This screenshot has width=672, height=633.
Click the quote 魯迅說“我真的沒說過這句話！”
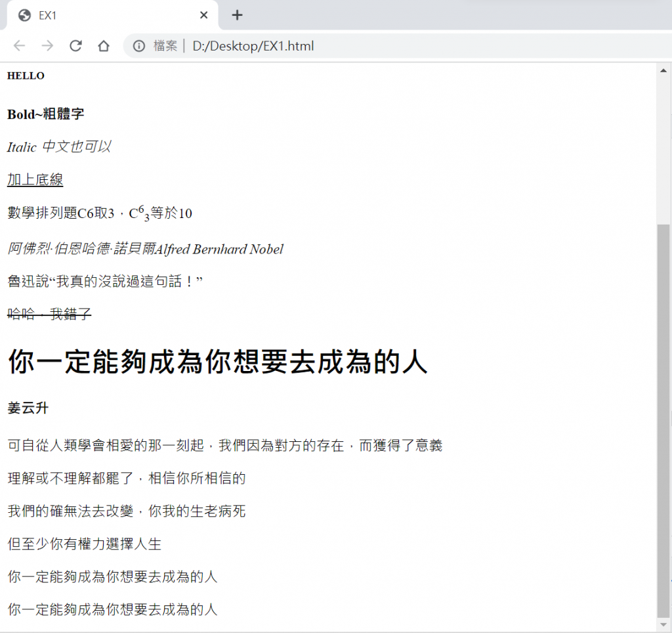pyautogui.click(x=105, y=281)
